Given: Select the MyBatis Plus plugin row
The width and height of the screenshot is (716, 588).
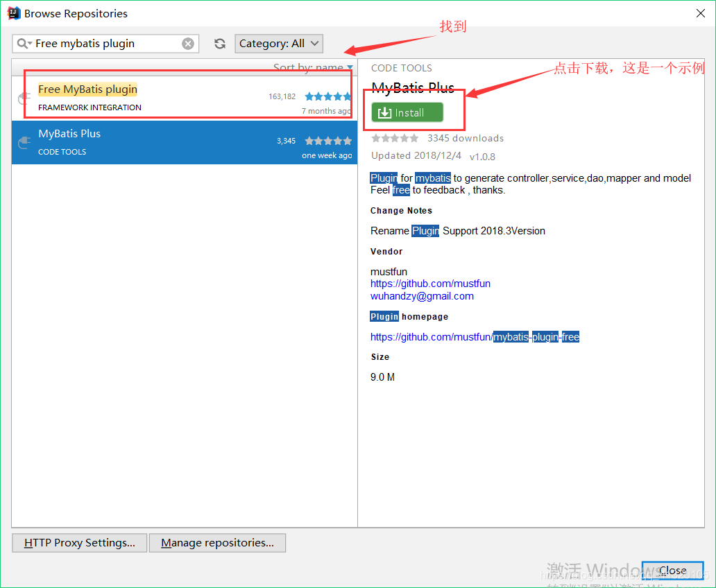Looking at the screenshot, I should click(x=184, y=142).
